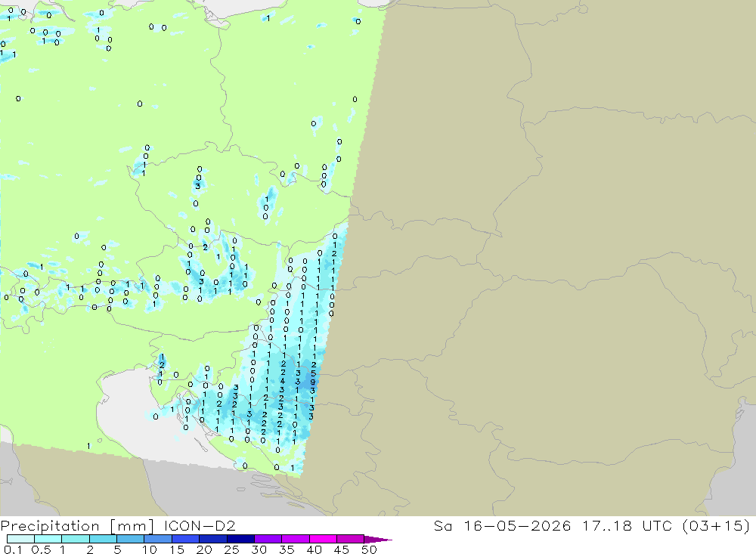Screen dimensions: 756x554
Task: Click the date text 'Sa 16-05-2026'
Action: [x=502, y=525]
